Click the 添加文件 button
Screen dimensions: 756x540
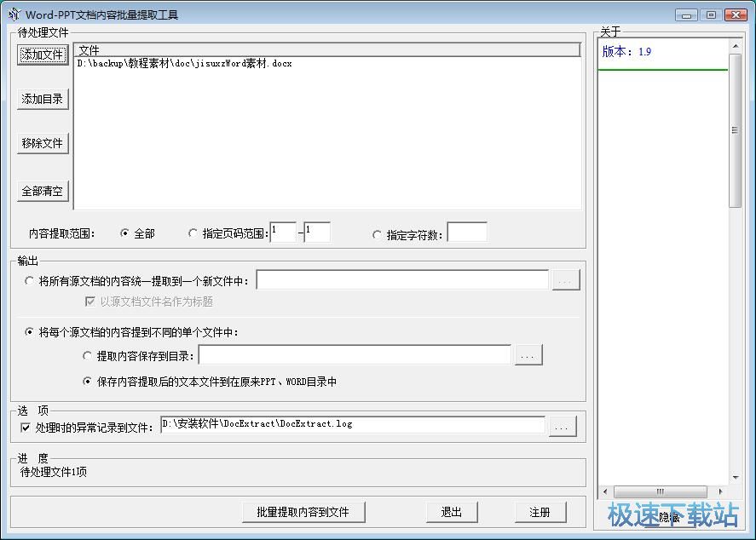pos(42,54)
